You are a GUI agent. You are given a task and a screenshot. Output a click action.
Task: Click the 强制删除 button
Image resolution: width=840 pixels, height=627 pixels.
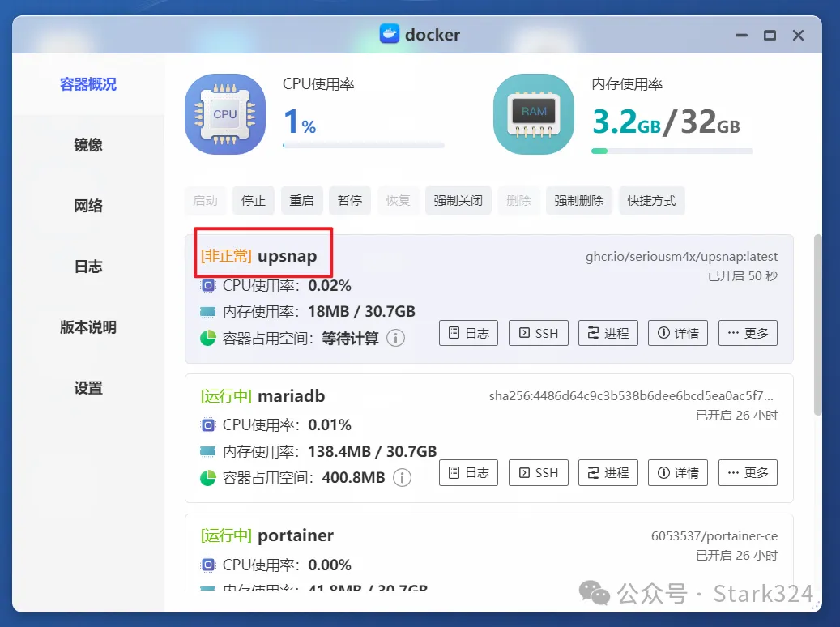pyautogui.click(x=578, y=200)
